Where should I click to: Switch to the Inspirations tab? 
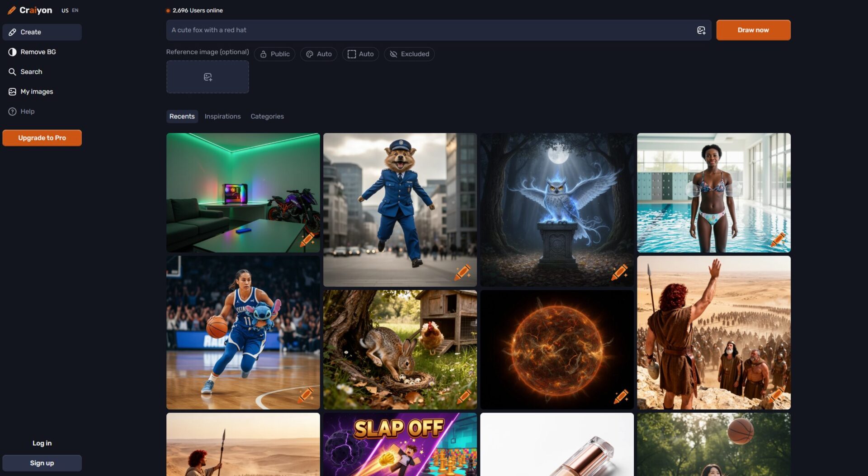point(222,116)
